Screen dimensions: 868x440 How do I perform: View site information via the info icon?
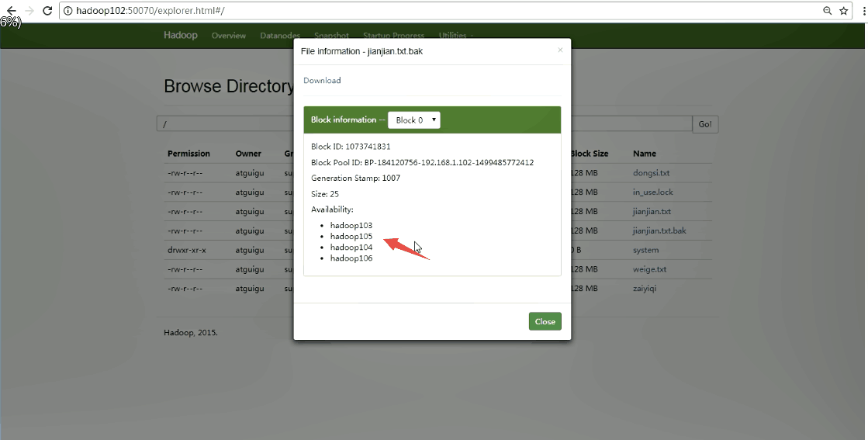[x=68, y=11]
